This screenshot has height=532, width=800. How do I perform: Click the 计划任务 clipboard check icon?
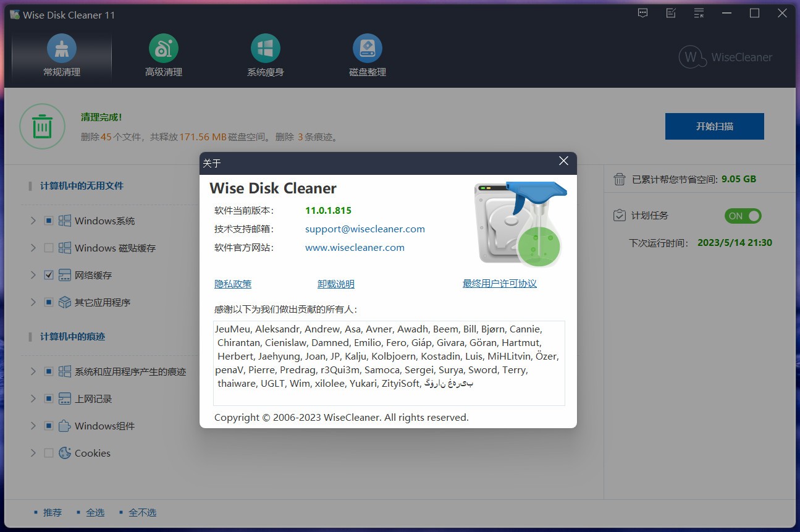point(619,216)
